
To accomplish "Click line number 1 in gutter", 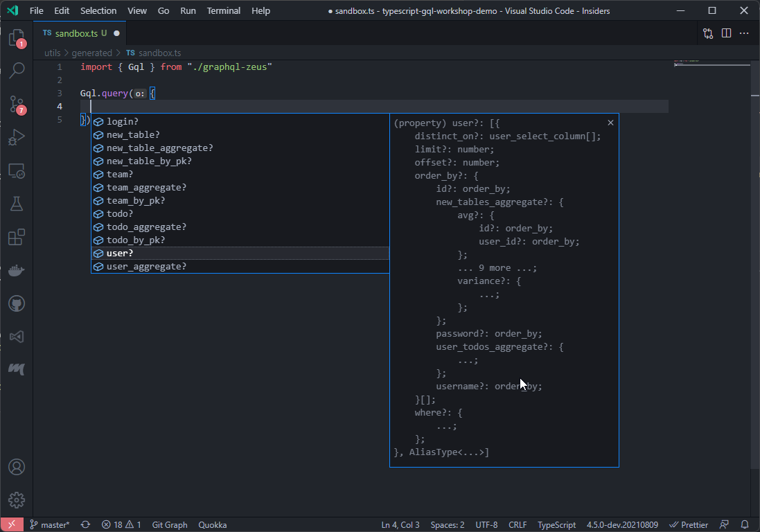I will coord(60,67).
